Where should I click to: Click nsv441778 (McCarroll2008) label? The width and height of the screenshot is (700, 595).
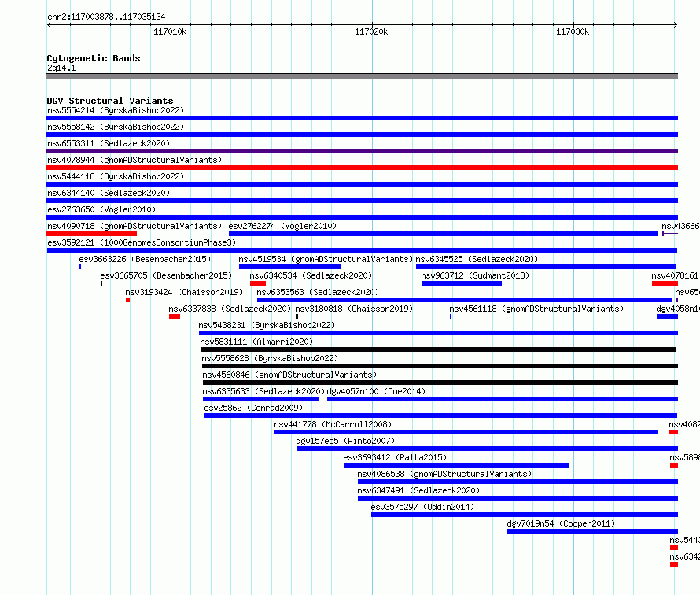(333, 424)
